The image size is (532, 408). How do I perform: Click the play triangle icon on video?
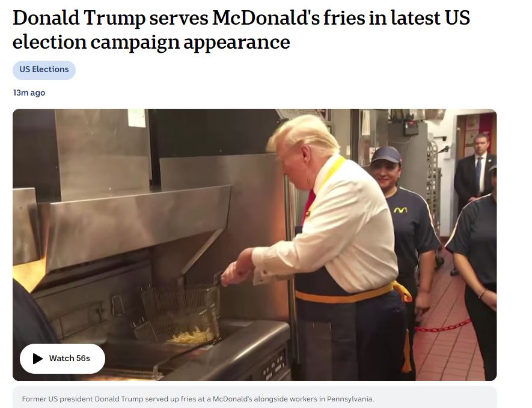(x=38, y=359)
